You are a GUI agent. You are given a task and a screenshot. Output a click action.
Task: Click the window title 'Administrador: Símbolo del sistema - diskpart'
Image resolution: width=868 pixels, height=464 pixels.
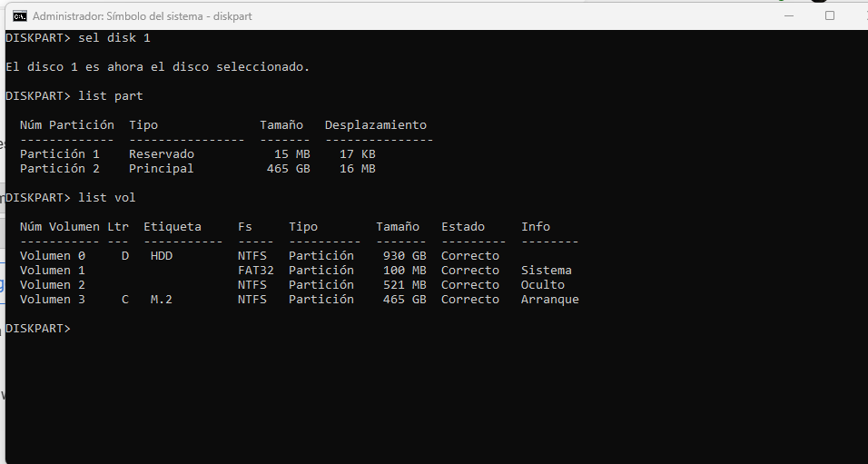[x=143, y=16]
